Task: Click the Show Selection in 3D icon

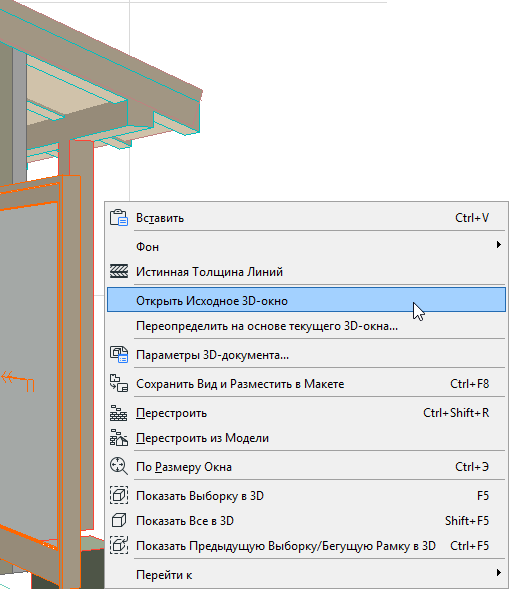Action: click(119, 495)
